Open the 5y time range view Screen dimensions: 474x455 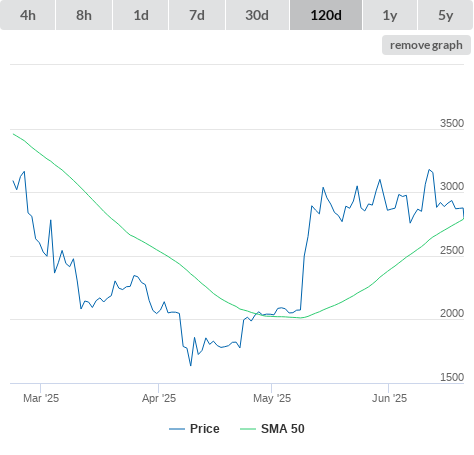[445, 15]
